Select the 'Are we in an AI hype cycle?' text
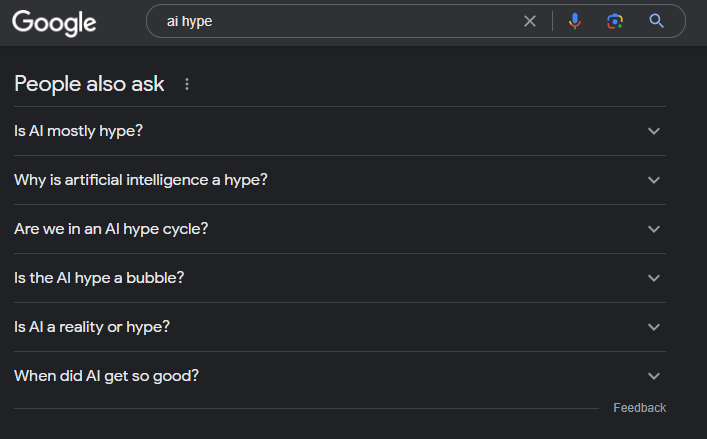707x439 pixels. (x=111, y=229)
